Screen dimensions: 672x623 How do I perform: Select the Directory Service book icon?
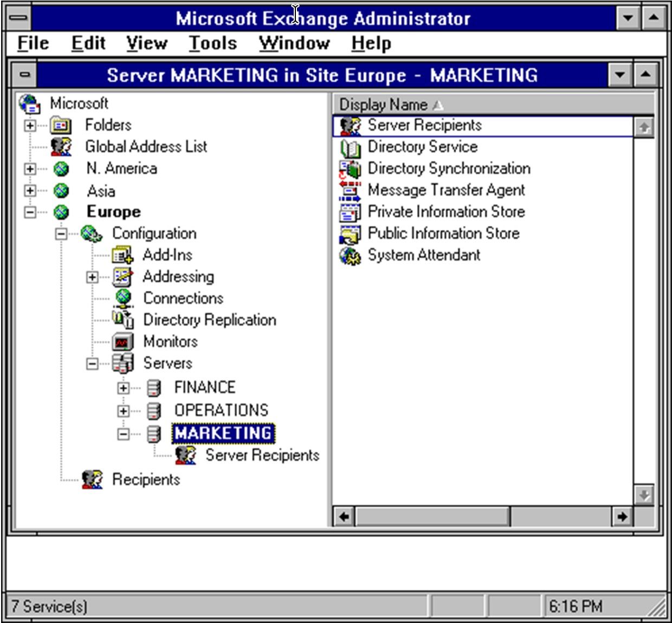click(350, 147)
